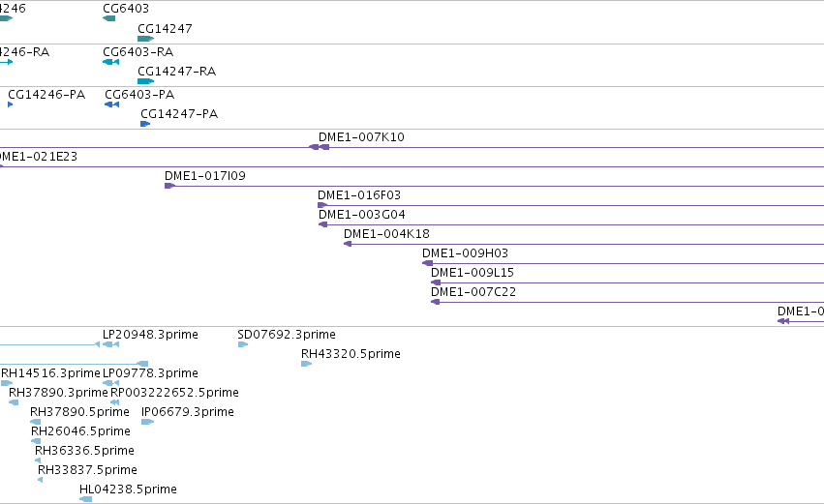Select the DME1-007C22 clone line
Image resolution: width=824 pixels, height=504 pixels.
coord(627,302)
